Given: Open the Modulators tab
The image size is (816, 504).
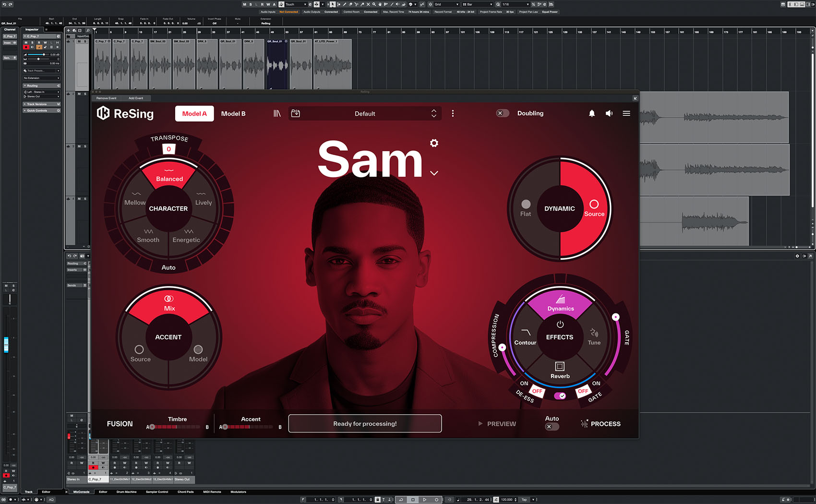Looking at the screenshot, I should 239,492.
